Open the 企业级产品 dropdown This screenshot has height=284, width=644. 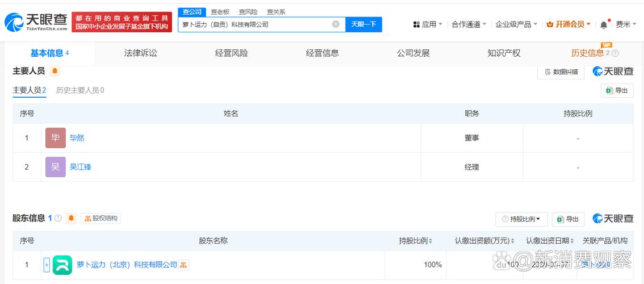(516, 24)
